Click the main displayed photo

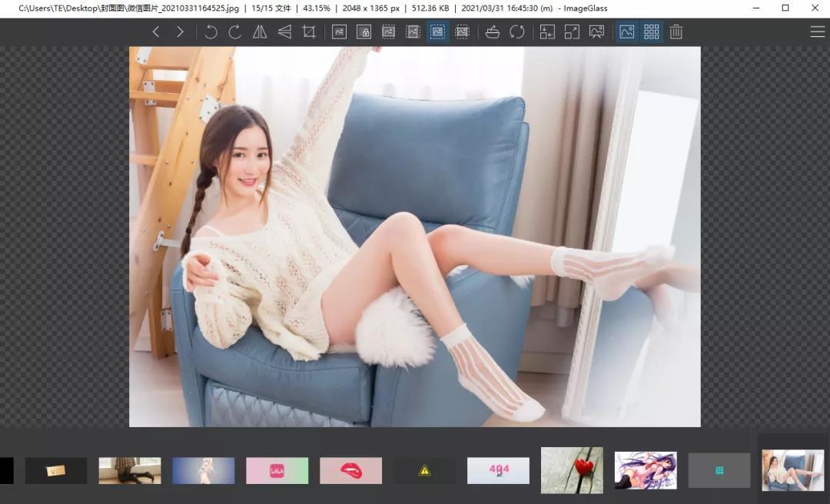click(415, 237)
